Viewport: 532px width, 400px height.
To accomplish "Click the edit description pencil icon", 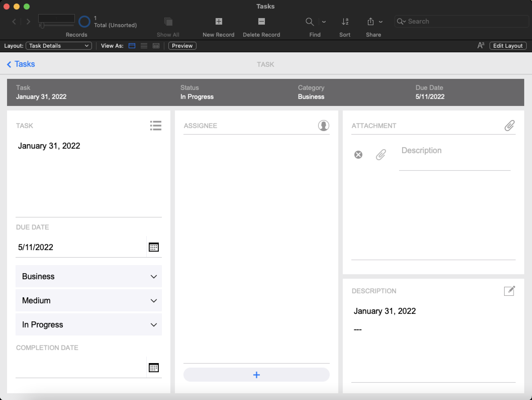I will tap(509, 291).
